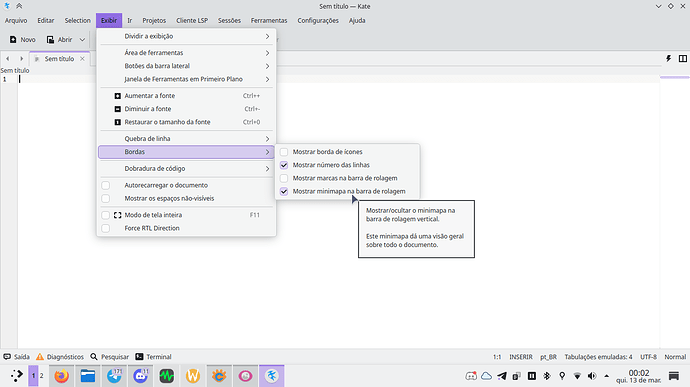Click the volume icon in system tray
Screen dimensions: 690x387
tap(592, 376)
